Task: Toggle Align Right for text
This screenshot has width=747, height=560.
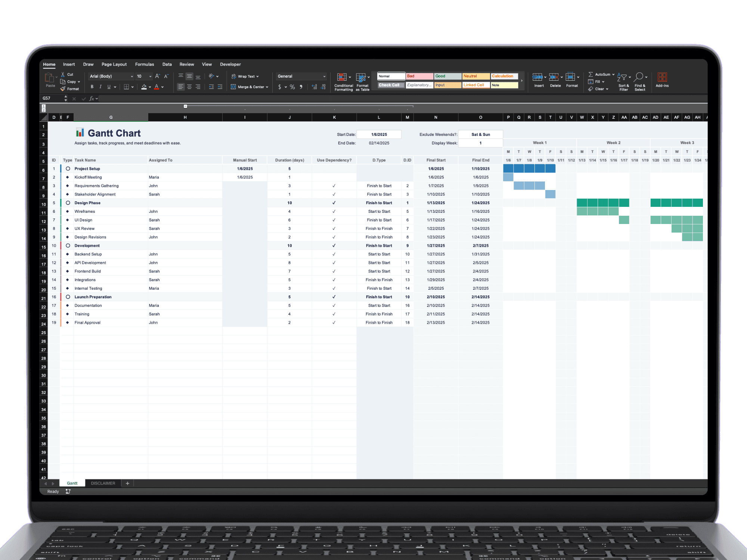Action: (198, 87)
